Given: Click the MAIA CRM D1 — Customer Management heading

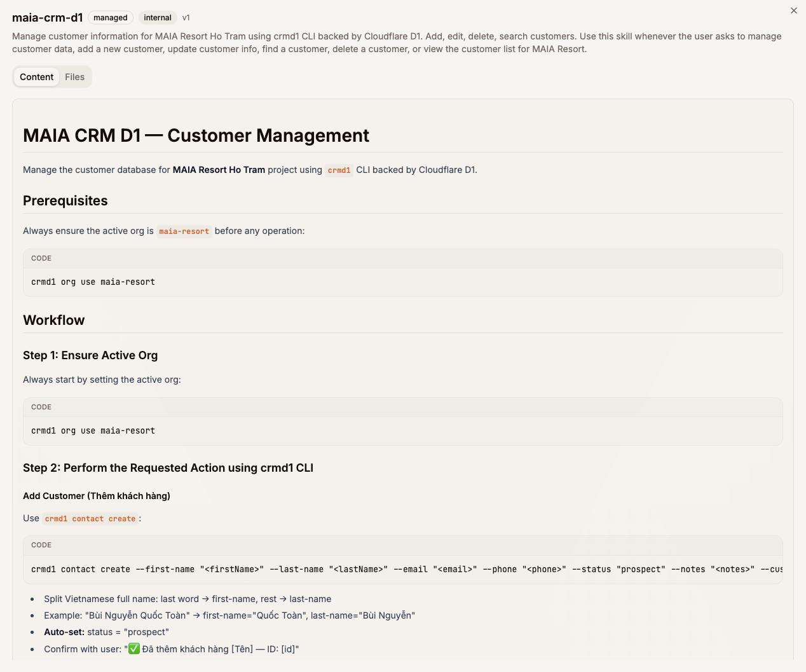Looking at the screenshot, I should click(196, 135).
